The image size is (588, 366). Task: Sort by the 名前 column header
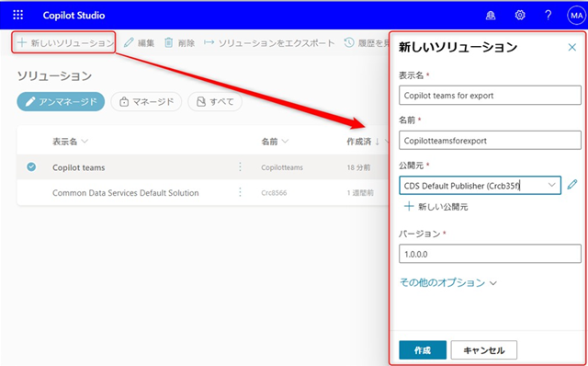[x=275, y=142]
